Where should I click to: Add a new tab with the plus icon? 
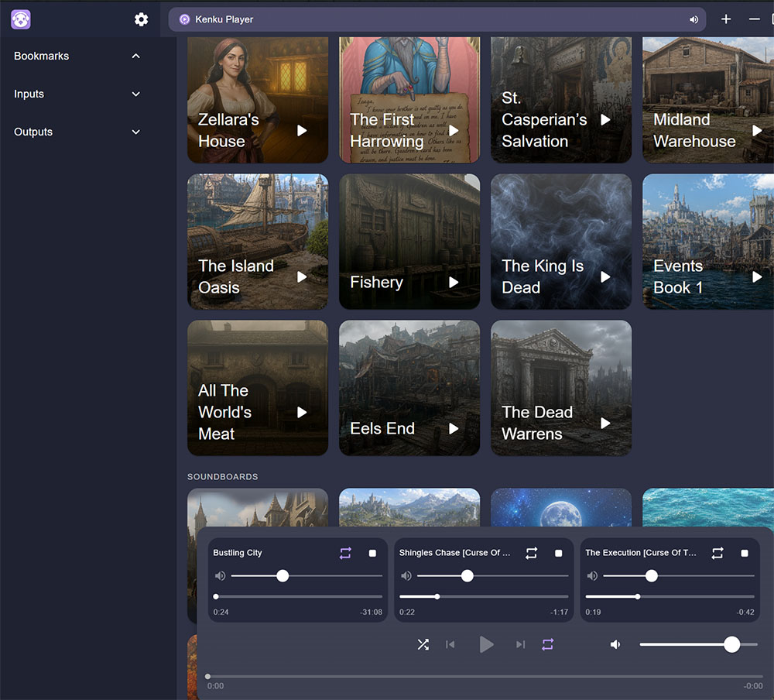coord(726,19)
